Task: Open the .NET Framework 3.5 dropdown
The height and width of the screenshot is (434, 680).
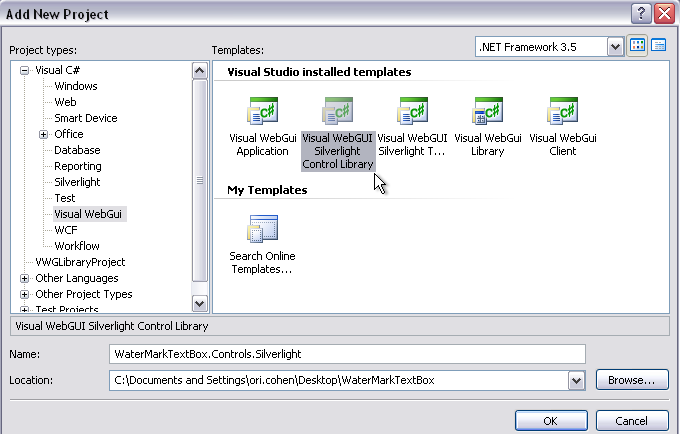Action: tap(615, 47)
